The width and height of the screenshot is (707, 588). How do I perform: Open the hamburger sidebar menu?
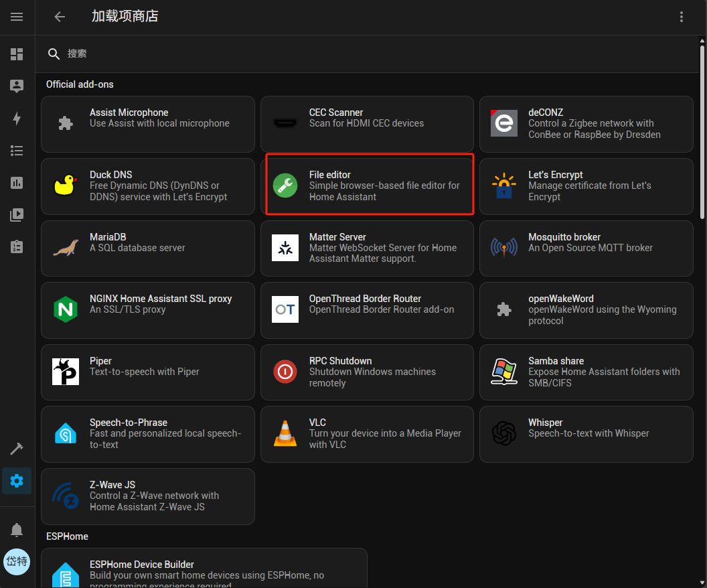[x=17, y=17]
